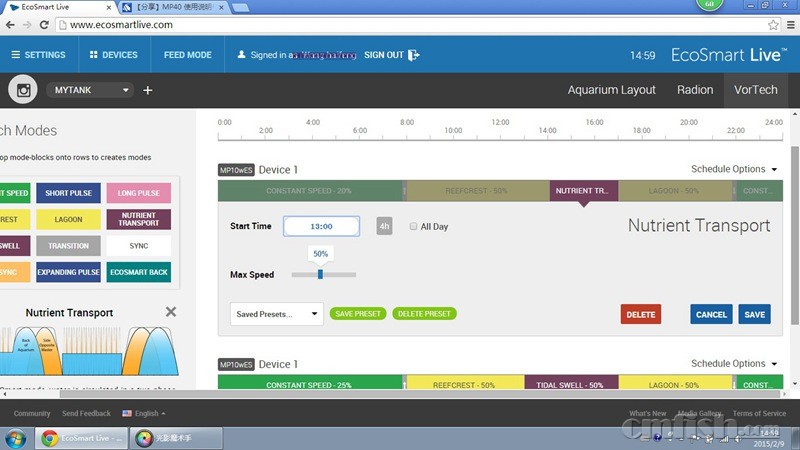Viewport: 800px width, 450px height.
Task: Open Windows Start menu orb
Action: pyautogui.click(x=17, y=438)
